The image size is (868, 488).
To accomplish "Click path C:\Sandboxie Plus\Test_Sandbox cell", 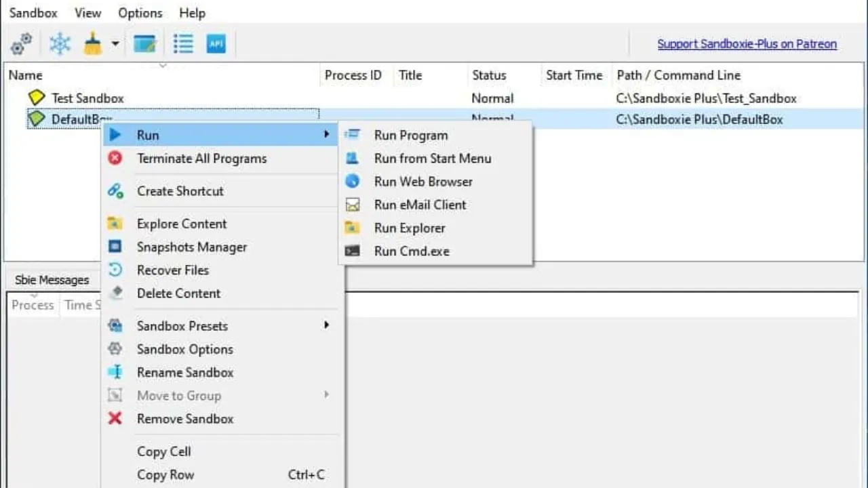I will pos(706,98).
